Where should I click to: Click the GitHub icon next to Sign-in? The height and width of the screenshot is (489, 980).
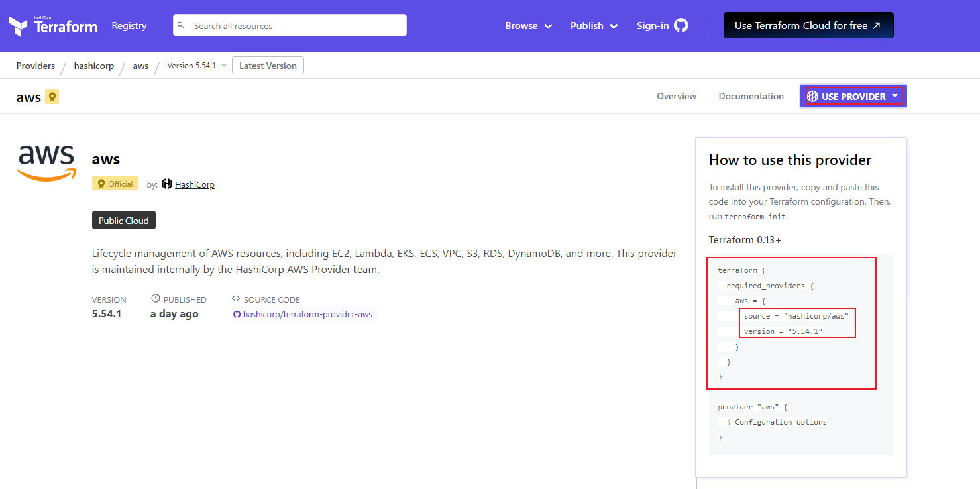[x=681, y=26]
